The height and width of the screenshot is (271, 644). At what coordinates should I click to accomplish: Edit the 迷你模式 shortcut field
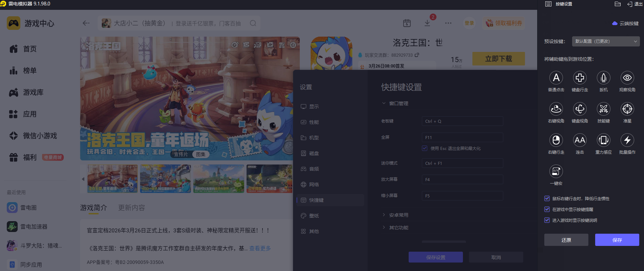click(462, 163)
